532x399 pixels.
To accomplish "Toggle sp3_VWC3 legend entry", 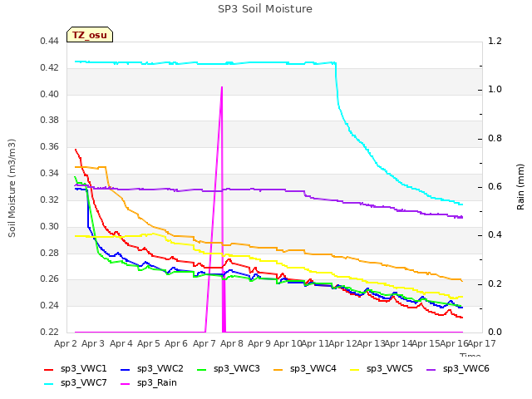I will (228, 368).
